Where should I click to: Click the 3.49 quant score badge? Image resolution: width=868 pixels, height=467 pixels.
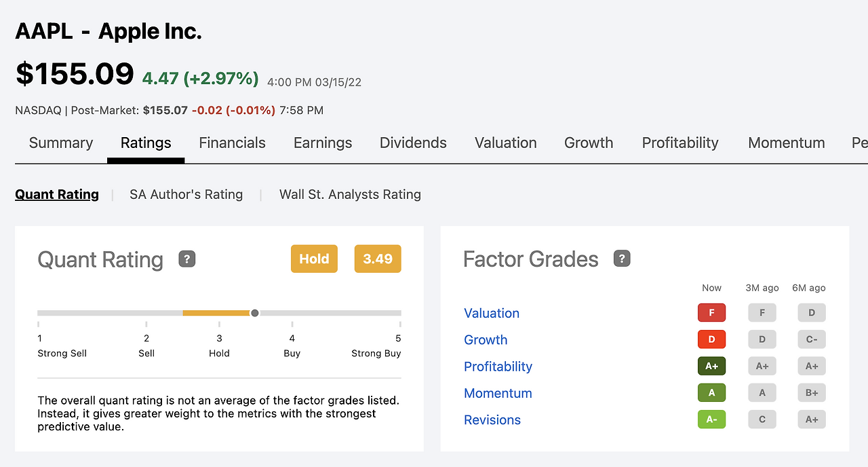(378, 259)
